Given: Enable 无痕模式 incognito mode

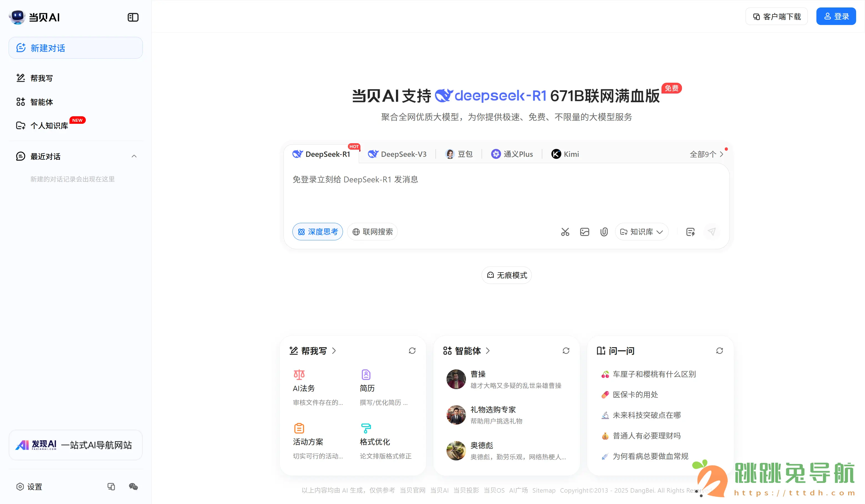Looking at the screenshot, I should click(x=507, y=275).
